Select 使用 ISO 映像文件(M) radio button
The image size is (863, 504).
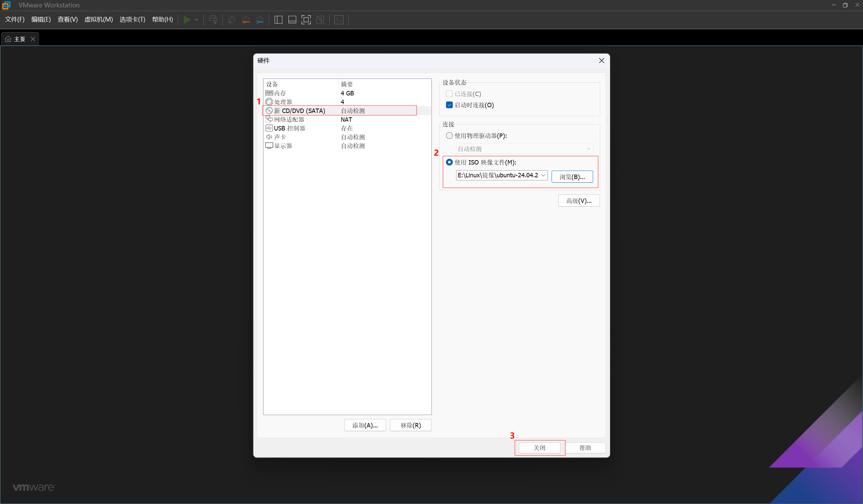[449, 162]
